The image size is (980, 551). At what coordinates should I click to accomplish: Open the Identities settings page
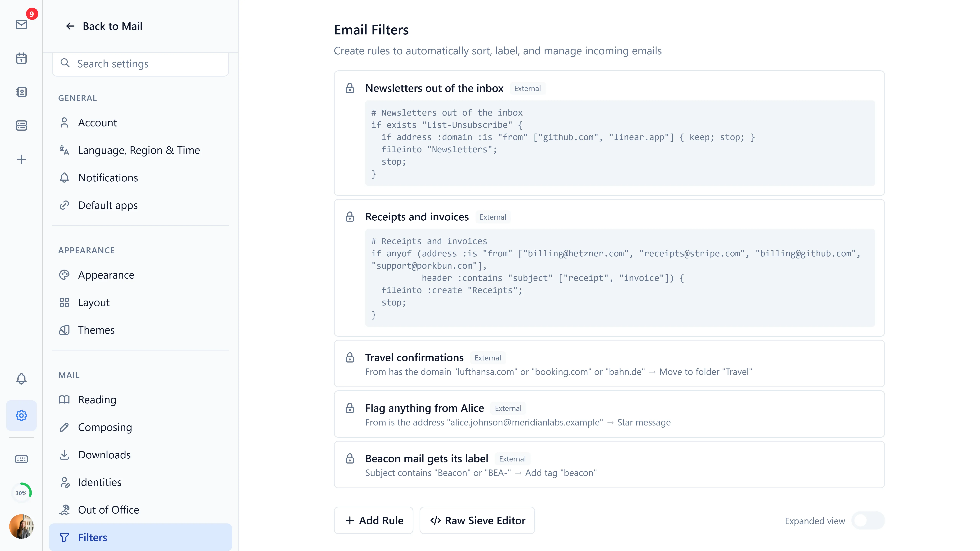(140, 483)
